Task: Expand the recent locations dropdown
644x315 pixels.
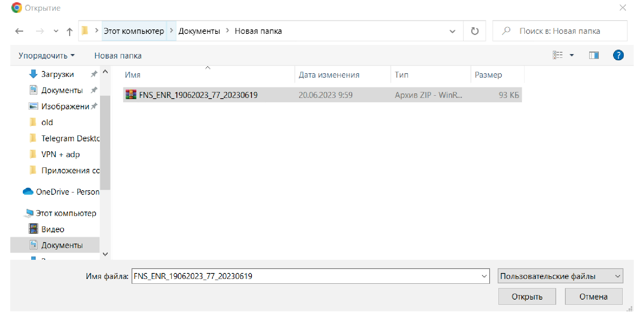Action: pos(56,31)
